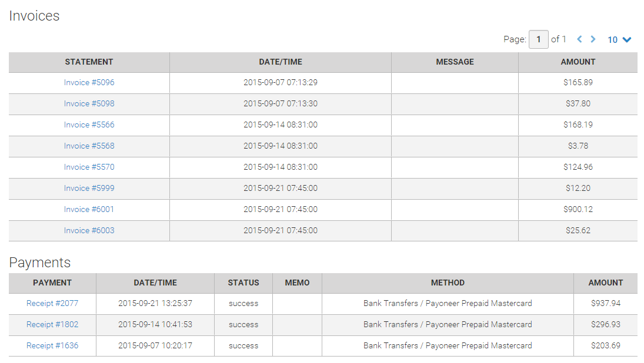644x363 pixels.
Task: View Invoice #6001 for $900.12
Action: (89, 210)
